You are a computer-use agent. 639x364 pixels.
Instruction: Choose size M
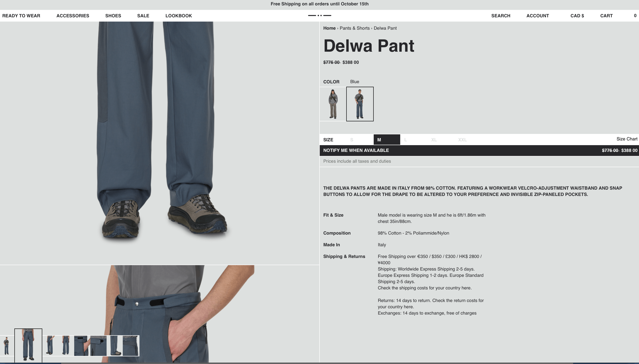coord(387,140)
